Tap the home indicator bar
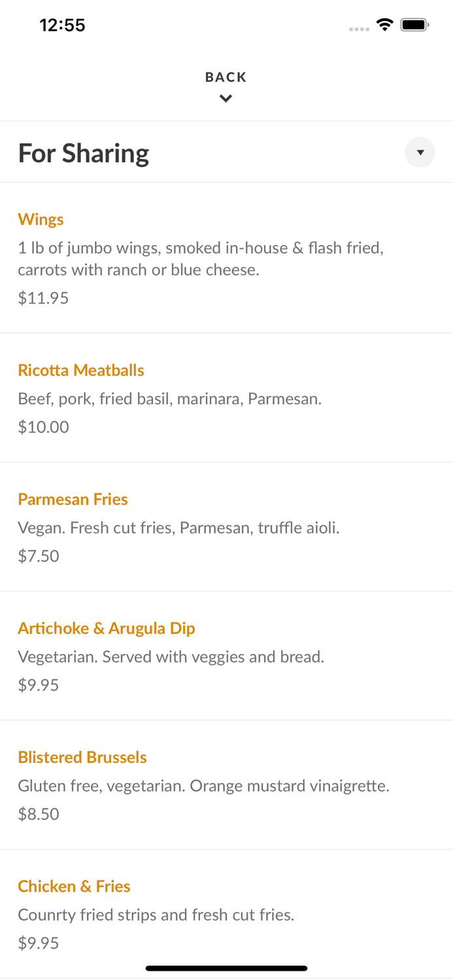This screenshot has width=453, height=980. pyautogui.click(x=226, y=968)
